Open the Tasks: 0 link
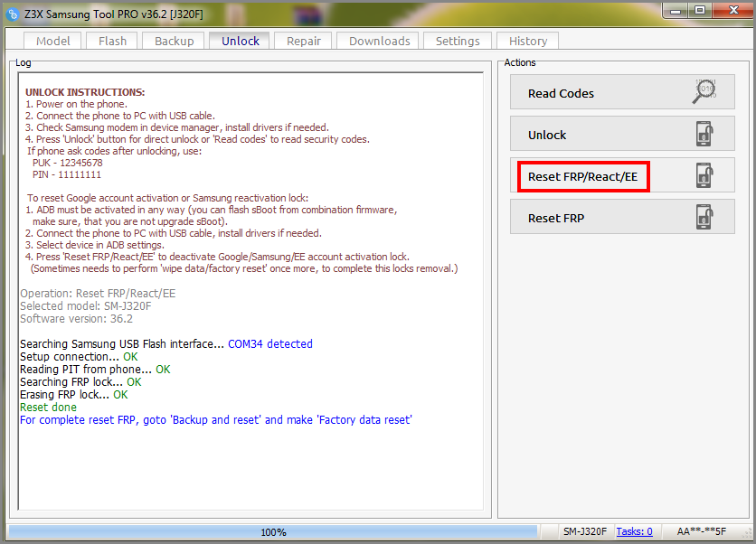 tap(635, 531)
